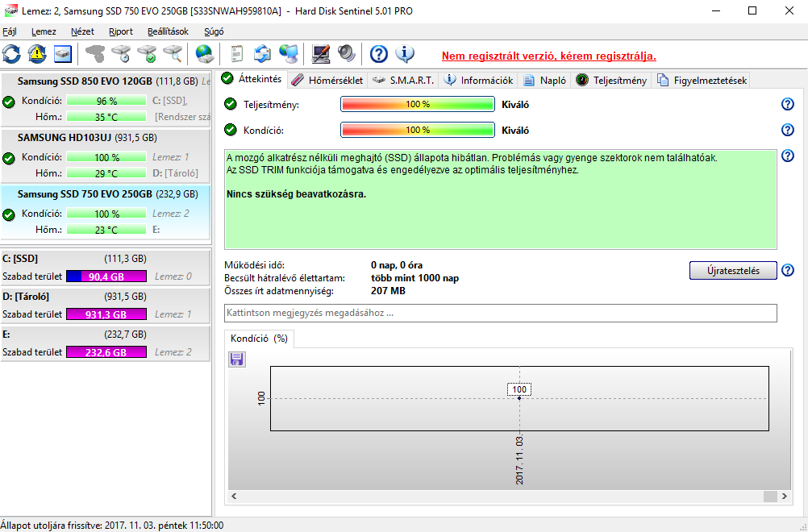Click the Kondíció 100 % bar in overview
Screen dimensions: 808x532
(418, 130)
